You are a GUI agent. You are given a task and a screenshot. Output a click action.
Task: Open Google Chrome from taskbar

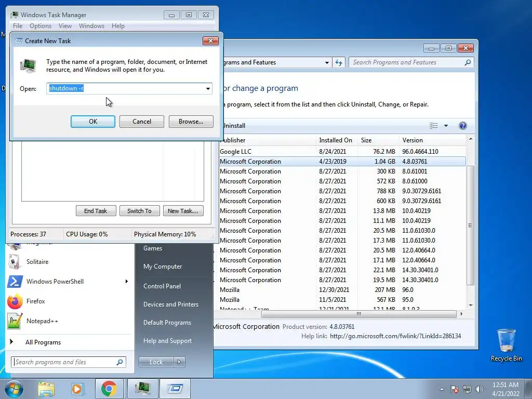[109, 389]
